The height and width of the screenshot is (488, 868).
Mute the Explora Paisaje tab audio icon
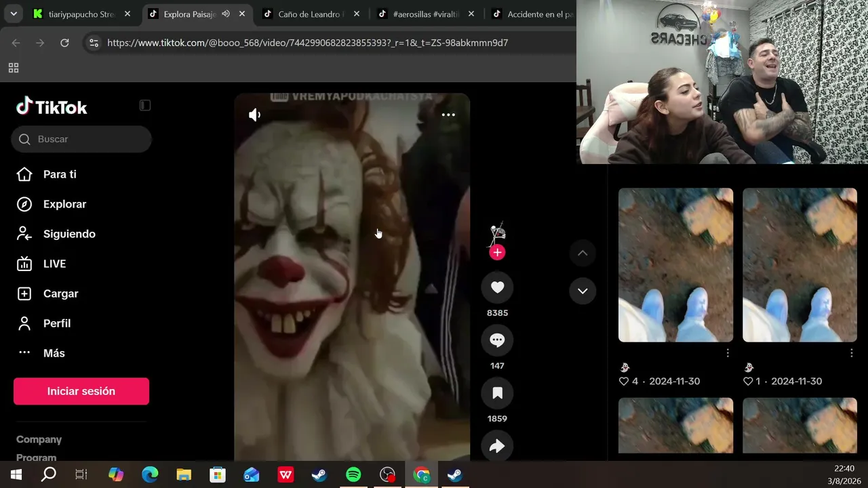point(226,14)
